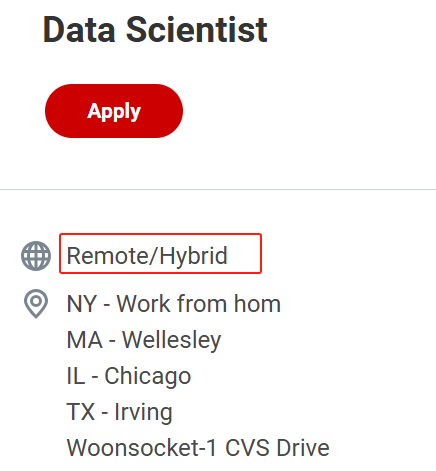Click the "CVS Drive" text
Screen dimensions: 436x471
coord(277,448)
